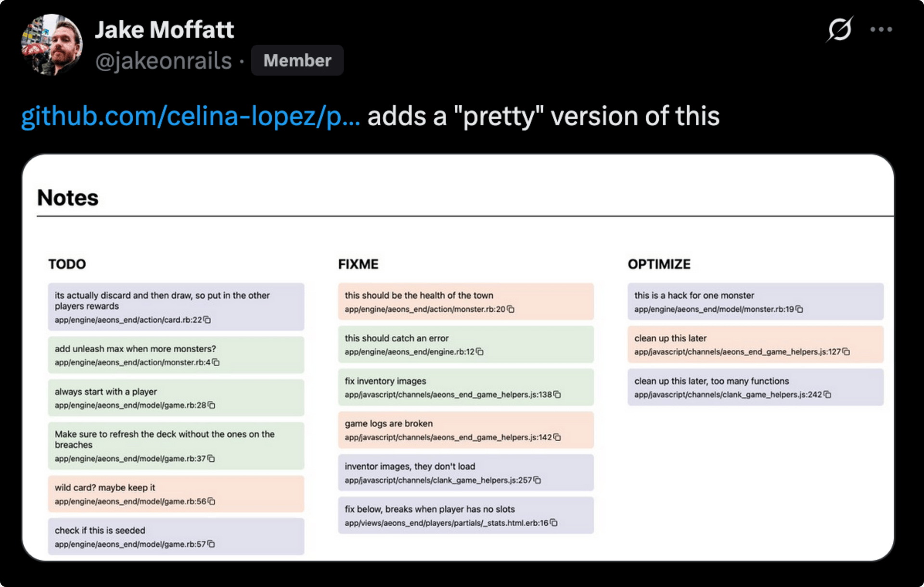This screenshot has height=587, width=924.
Task: Copy path of action/monster.rb:20 in FIXME
Action: (x=511, y=309)
